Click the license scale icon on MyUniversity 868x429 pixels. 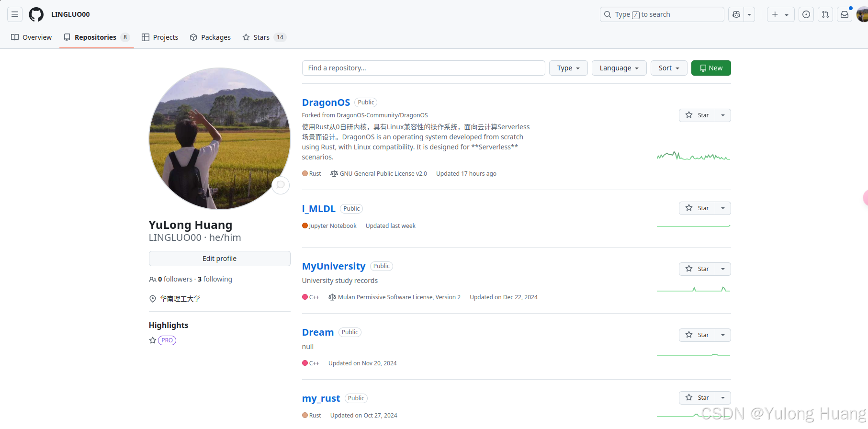point(332,297)
